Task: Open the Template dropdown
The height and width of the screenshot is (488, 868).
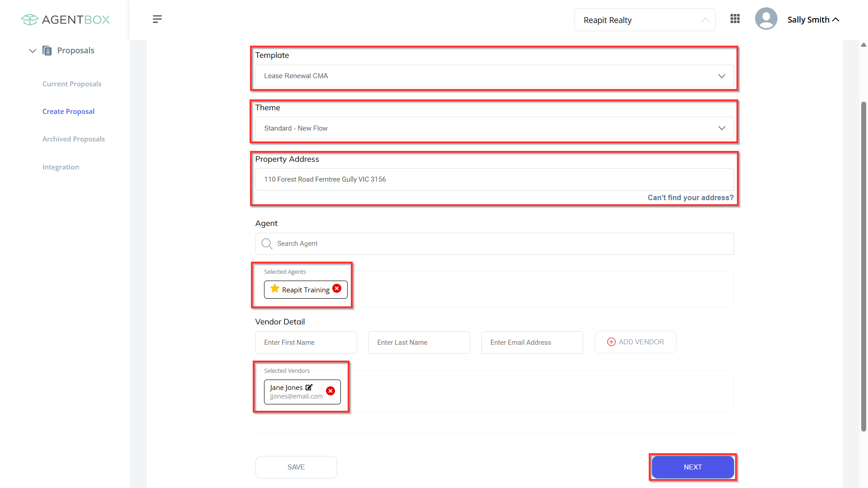Action: pyautogui.click(x=495, y=76)
